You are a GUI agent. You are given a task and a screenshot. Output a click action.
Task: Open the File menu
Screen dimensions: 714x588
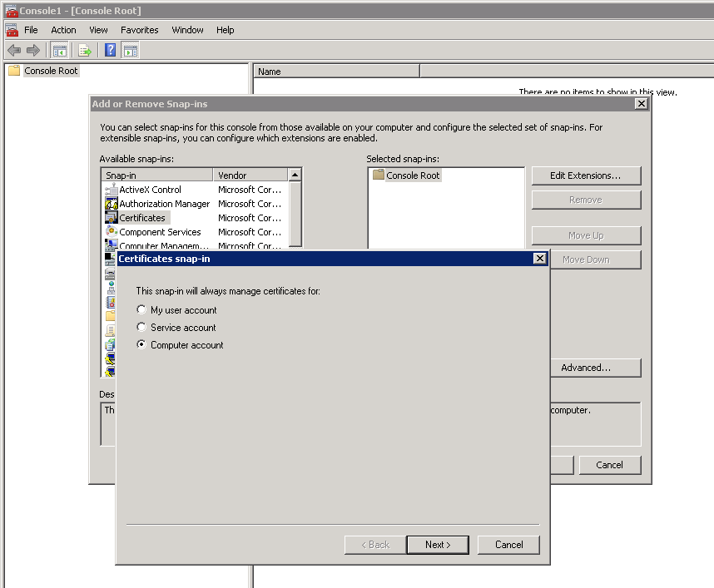pos(31,30)
